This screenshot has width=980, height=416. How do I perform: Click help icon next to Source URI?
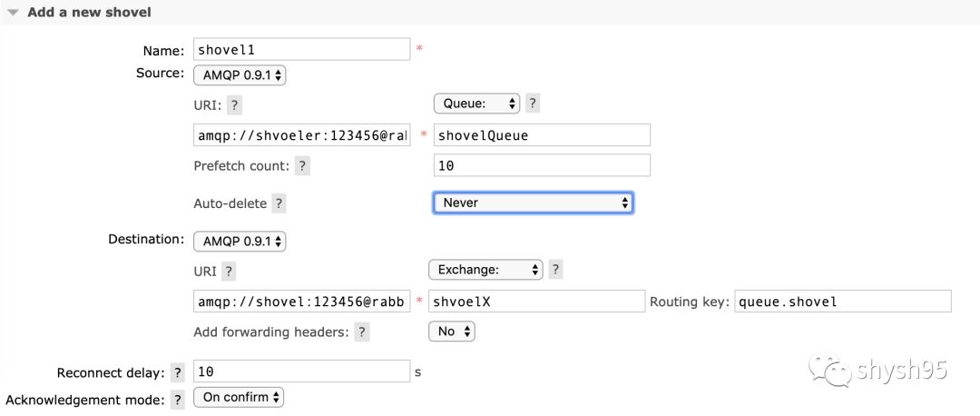(234, 105)
